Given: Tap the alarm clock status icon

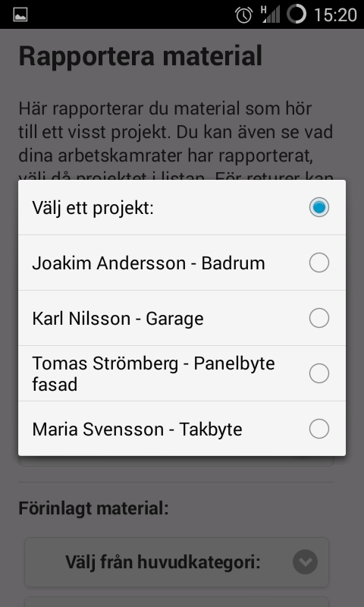Looking at the screenshot, I should [x=243, y=15].
